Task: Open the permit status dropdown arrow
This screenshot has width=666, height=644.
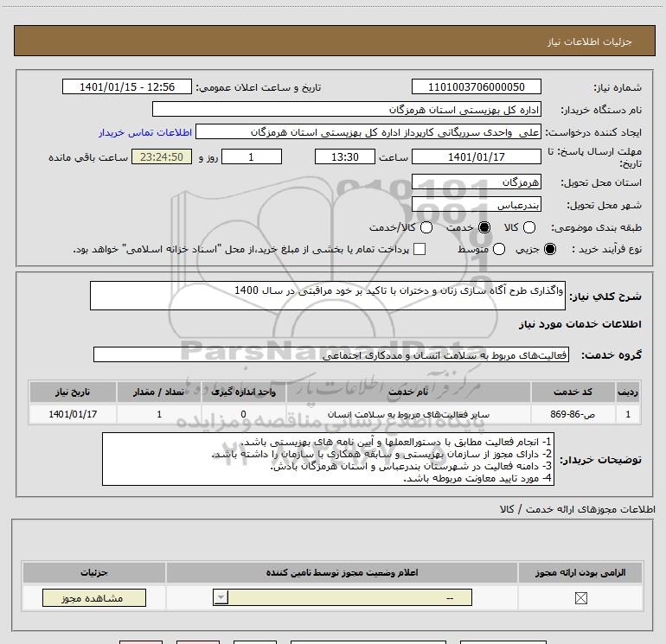Action: tap(221, 597)
